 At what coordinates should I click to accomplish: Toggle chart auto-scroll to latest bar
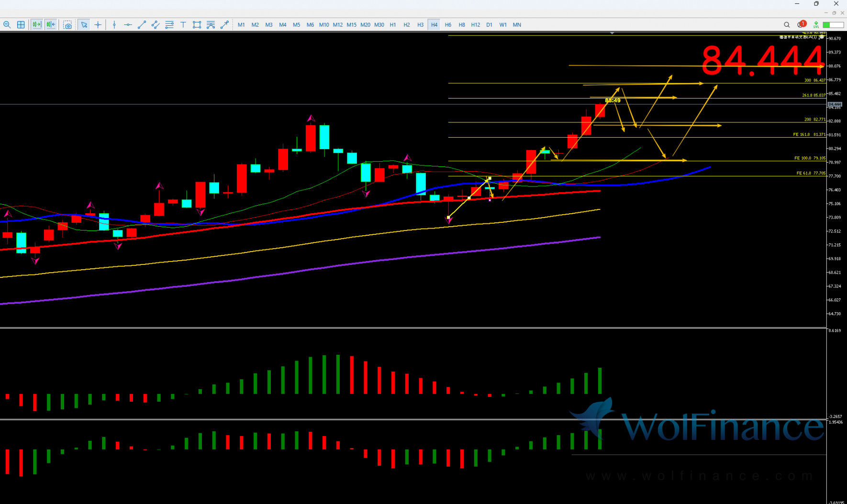click(x=37, y=25)
